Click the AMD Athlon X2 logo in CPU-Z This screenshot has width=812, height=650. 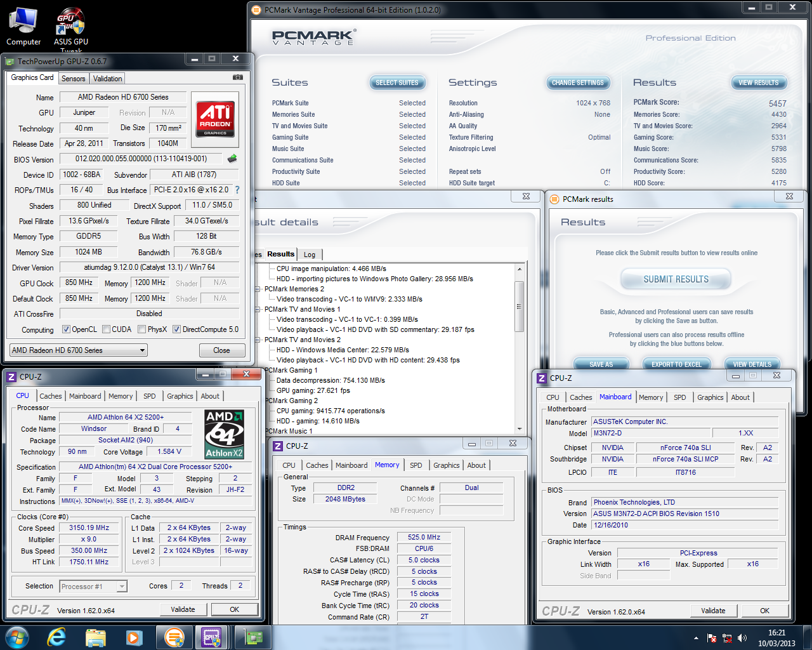point(224,434)
